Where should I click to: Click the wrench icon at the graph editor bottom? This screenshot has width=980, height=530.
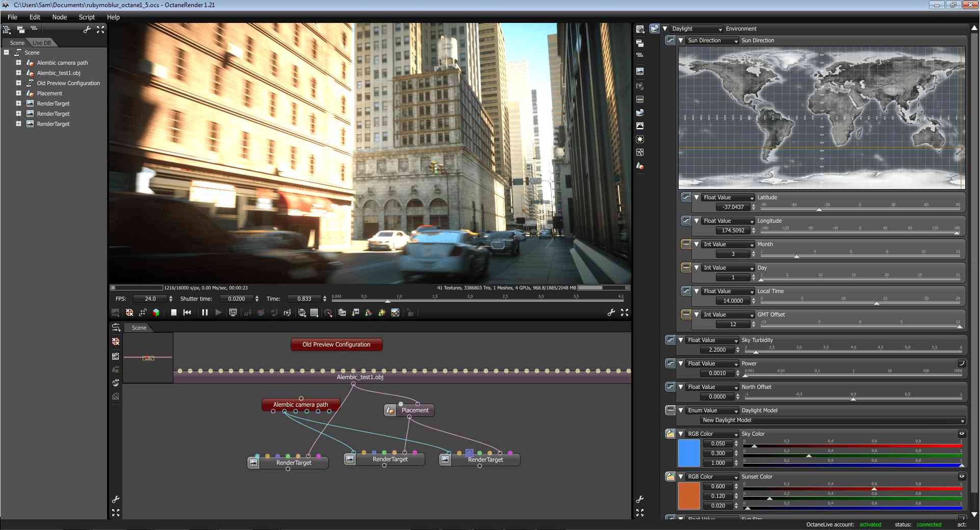tap(116, 499)
